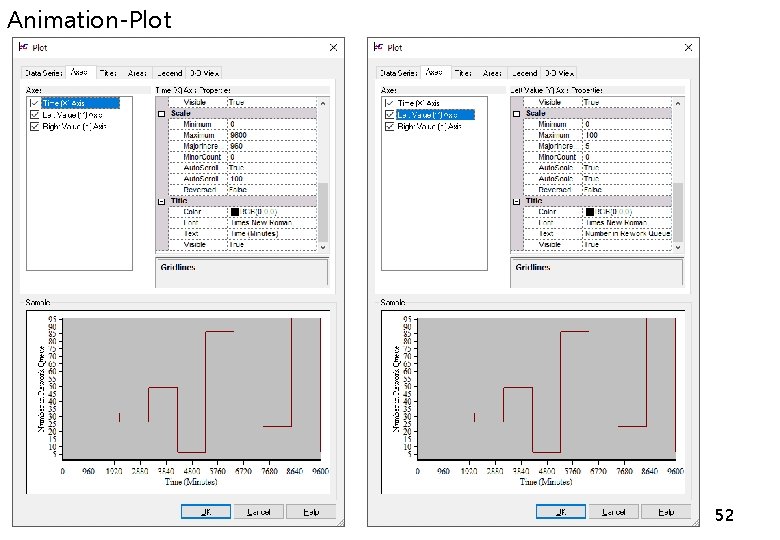Toggle Left Value (Y) Axis checkbox in left dialog

[x=34, y=115]
